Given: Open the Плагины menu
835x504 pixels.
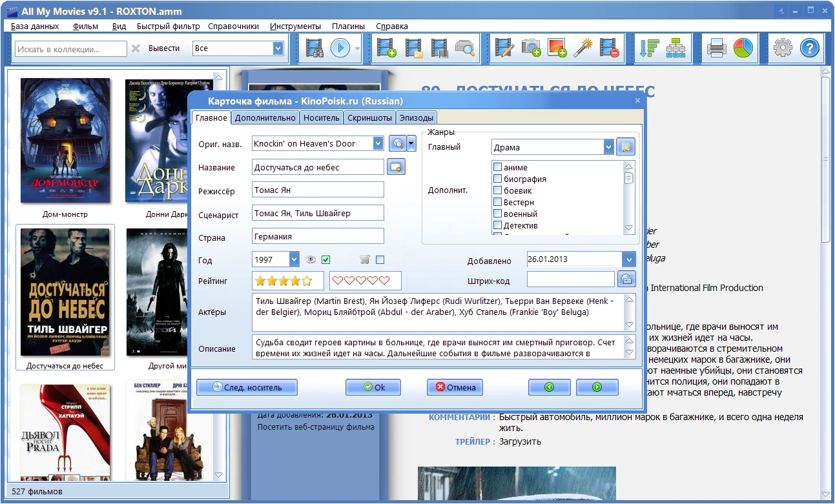Looking at the screenshot, I should (x=348, y=26).
